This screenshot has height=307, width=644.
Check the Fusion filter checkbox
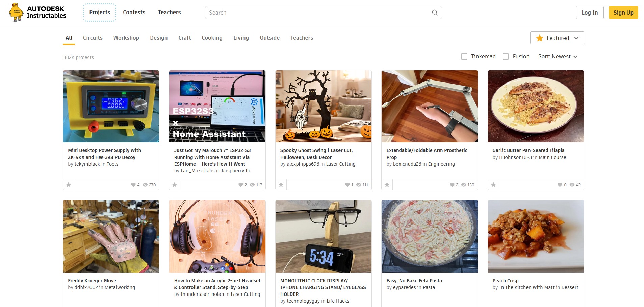pyautogui.click(x=506, y=56)
